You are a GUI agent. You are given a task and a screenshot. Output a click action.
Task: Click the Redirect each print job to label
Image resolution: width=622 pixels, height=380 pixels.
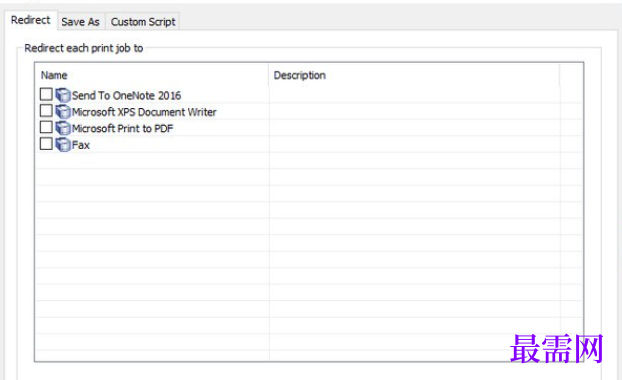click(84, 48)
